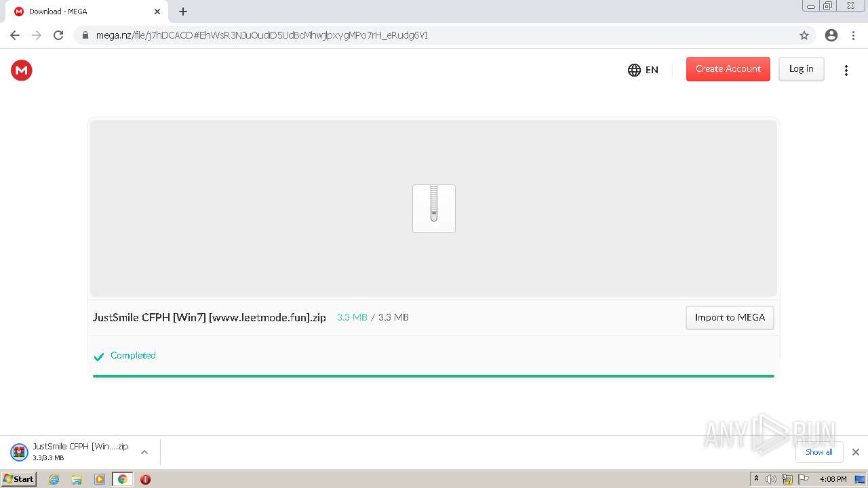Click the red Opera taskbar icon
Viewport: 868px width, 488px height.
[x=145, y=479]
